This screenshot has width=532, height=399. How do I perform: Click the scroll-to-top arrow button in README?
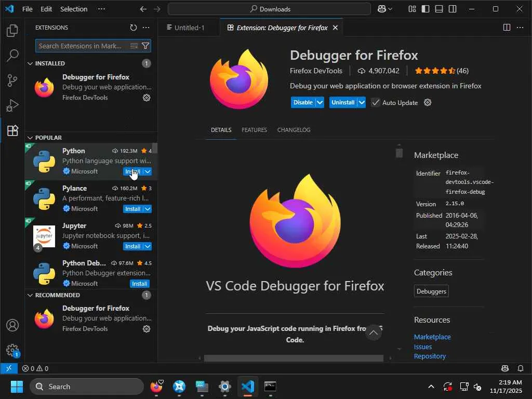pyautogui.click(x=373, y=332)
